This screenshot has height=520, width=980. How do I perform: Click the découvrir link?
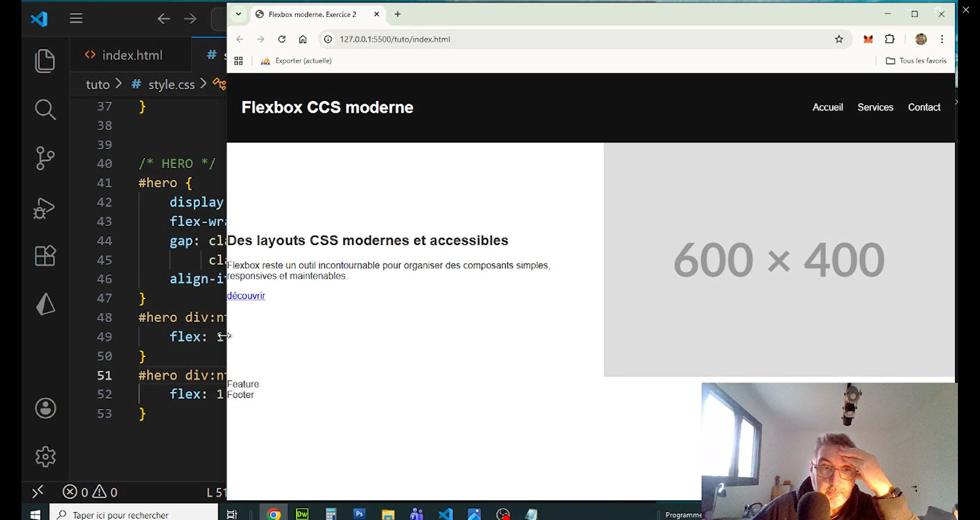click(x=246, y=296)
